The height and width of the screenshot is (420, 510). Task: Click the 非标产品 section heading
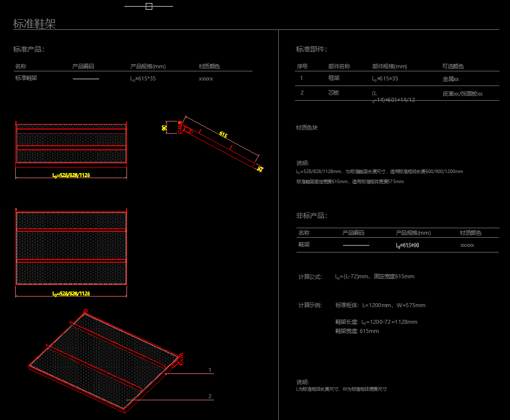[312, 216]
